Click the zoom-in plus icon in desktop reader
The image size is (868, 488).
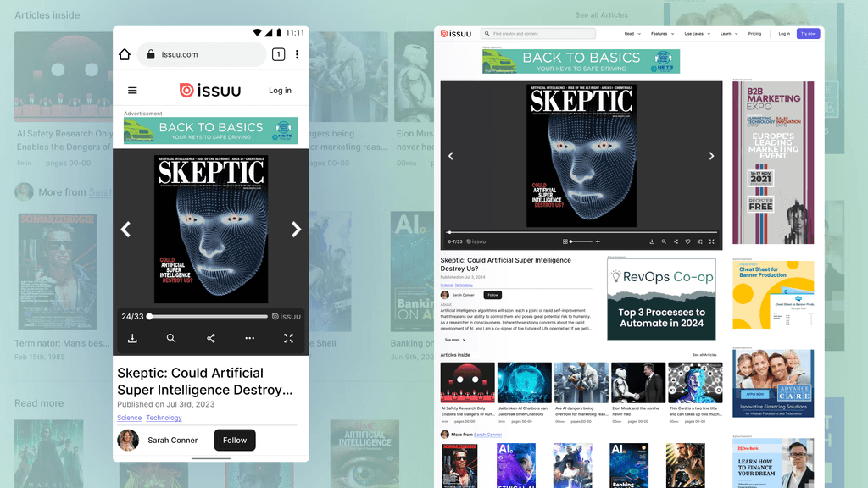coord(598,241)
